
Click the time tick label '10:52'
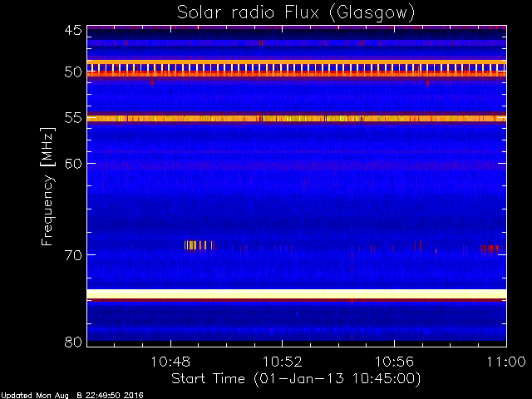pos(283,362)
